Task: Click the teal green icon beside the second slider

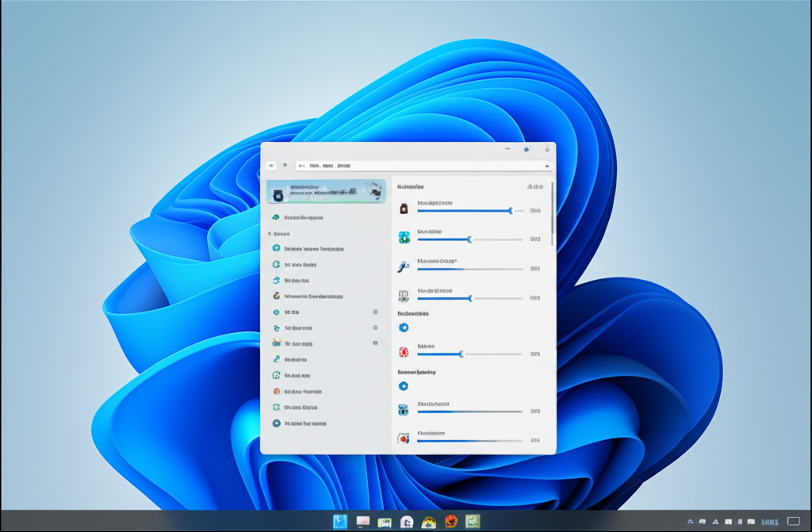Action: click(x=404, y=237)
